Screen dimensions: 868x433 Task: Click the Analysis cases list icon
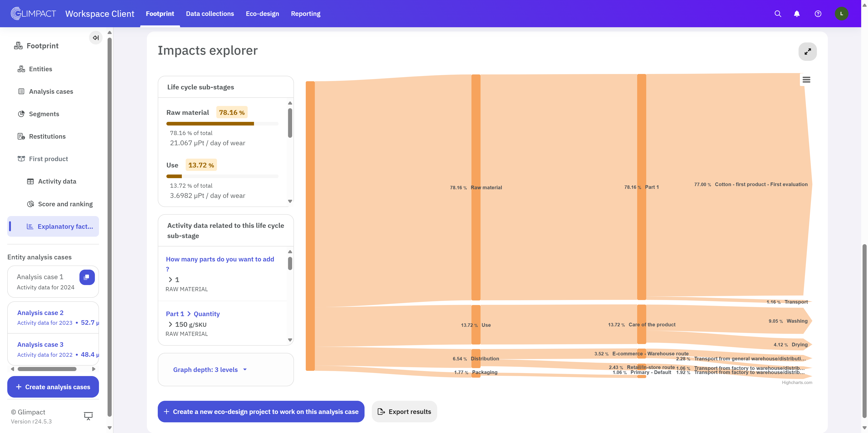pyautogui.click(x=21, y=91)
